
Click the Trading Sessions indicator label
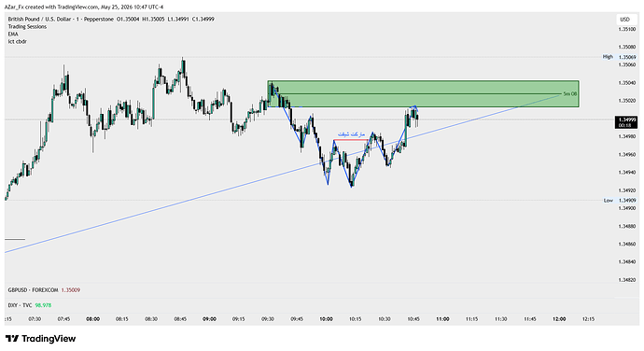pos(27,27)
